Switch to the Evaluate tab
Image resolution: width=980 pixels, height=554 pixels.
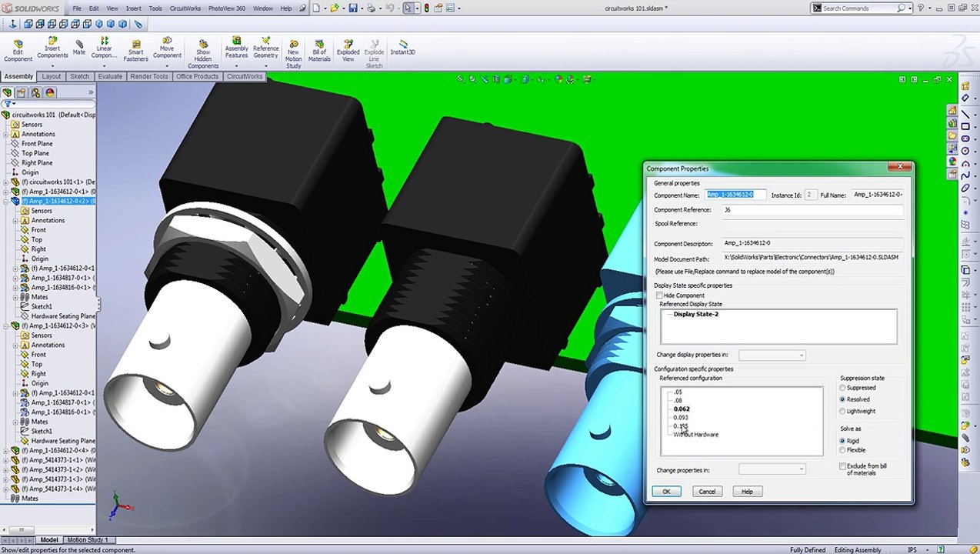coord(110,76)
